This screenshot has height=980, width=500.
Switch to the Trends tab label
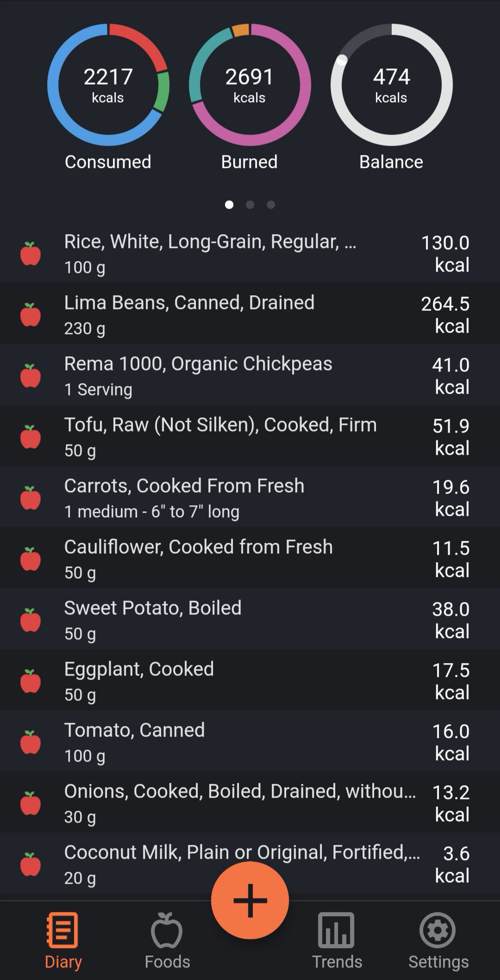[337, 962]
